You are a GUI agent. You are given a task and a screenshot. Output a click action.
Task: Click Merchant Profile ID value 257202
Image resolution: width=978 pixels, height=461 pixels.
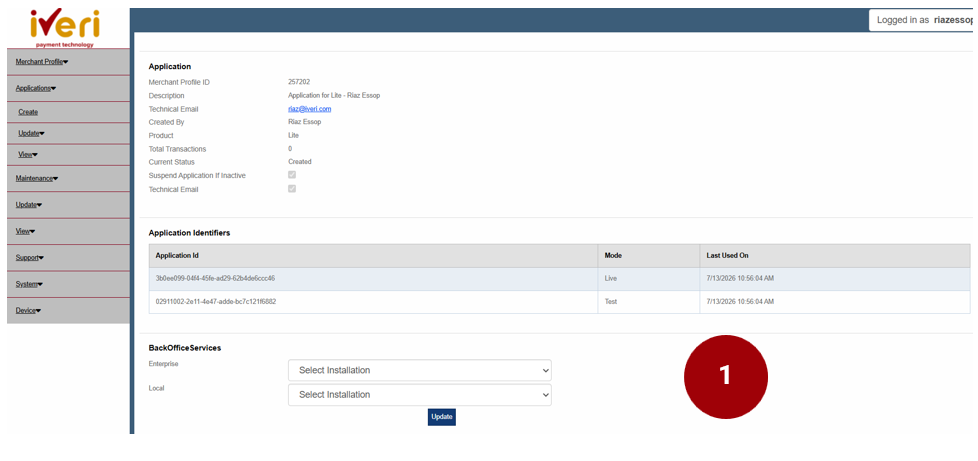point(299,82)
